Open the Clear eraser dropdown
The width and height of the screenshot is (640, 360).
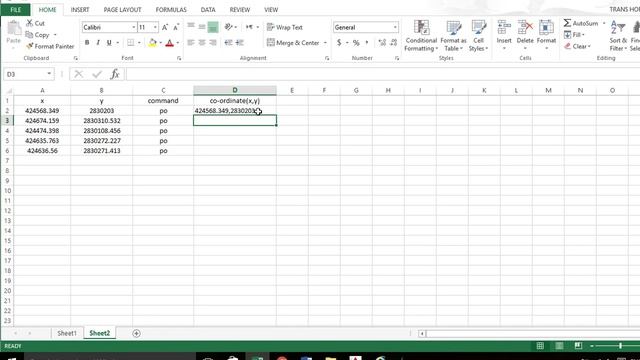tap(578, 46)
